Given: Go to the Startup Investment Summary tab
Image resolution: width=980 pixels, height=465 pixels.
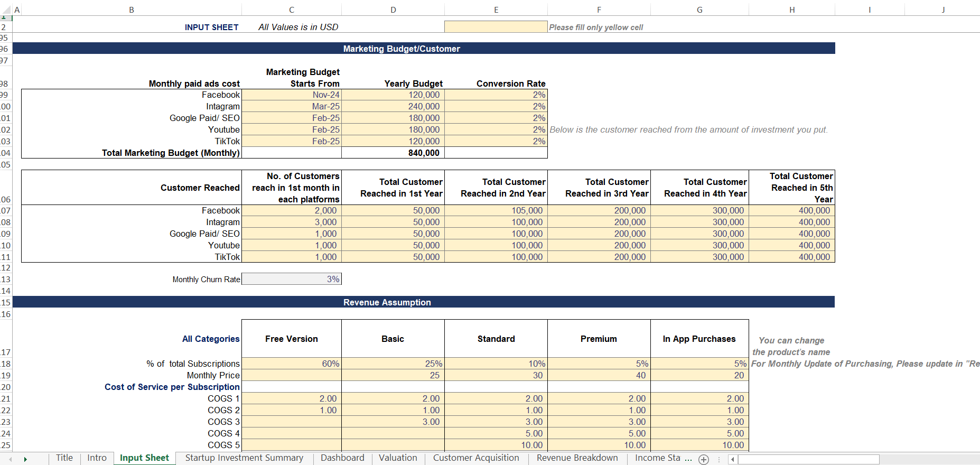Looking at the screenshot, I should point(244,458).
